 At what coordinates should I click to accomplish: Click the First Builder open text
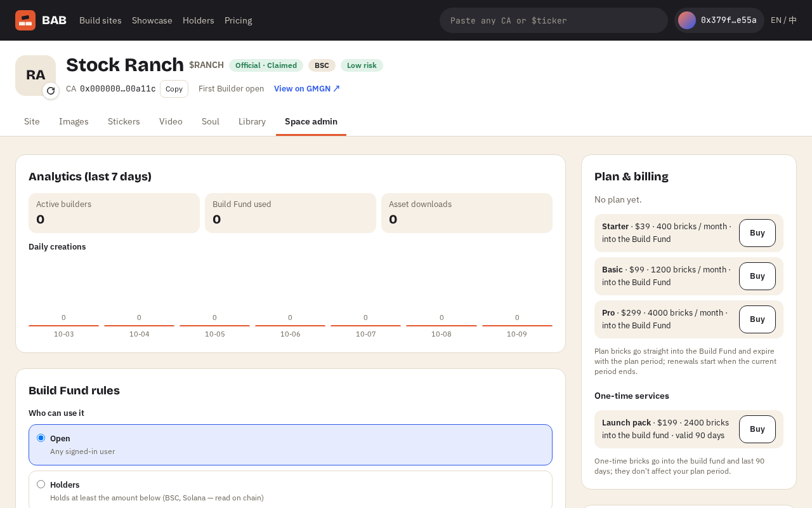231,89
